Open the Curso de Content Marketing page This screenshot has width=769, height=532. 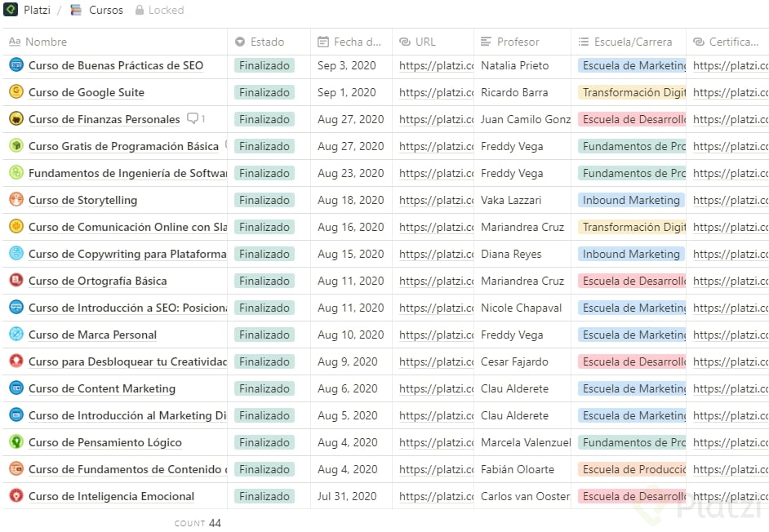pyautogui.click(x=102, y=388)
